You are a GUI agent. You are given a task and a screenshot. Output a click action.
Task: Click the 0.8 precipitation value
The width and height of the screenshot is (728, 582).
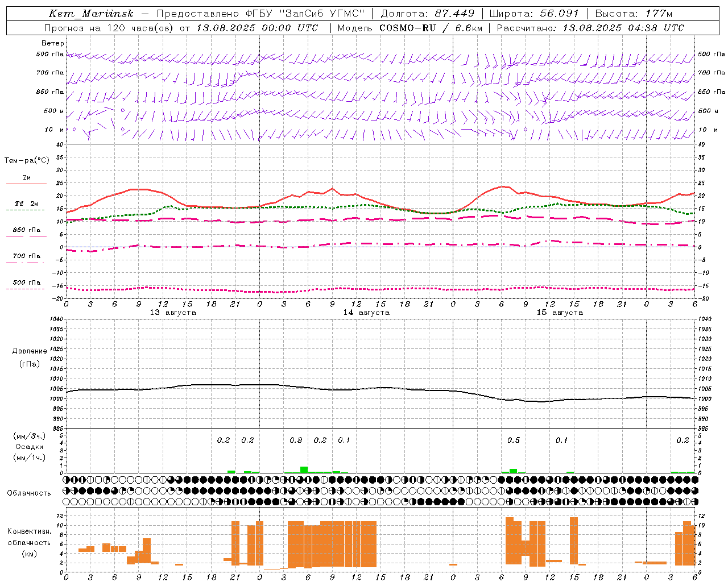click(x=296, y=440)
